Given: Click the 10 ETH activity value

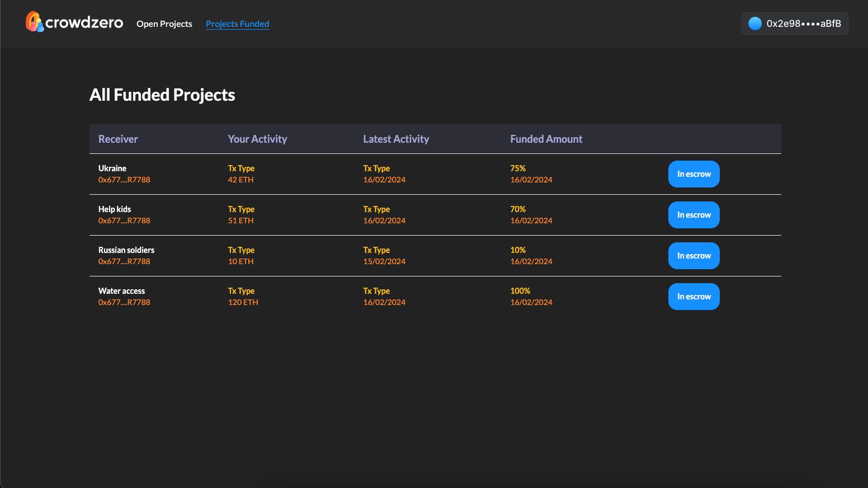Looking at the screenshot, I should 240,261.
